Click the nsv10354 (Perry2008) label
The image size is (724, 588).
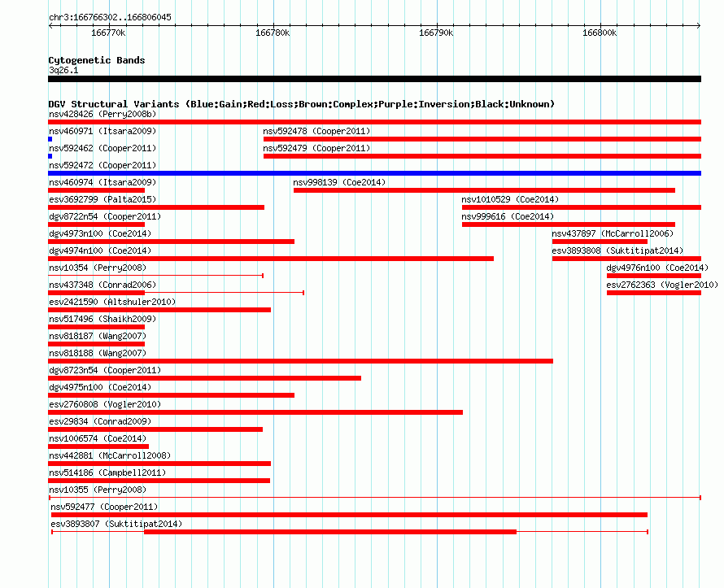tap(98, 268)
